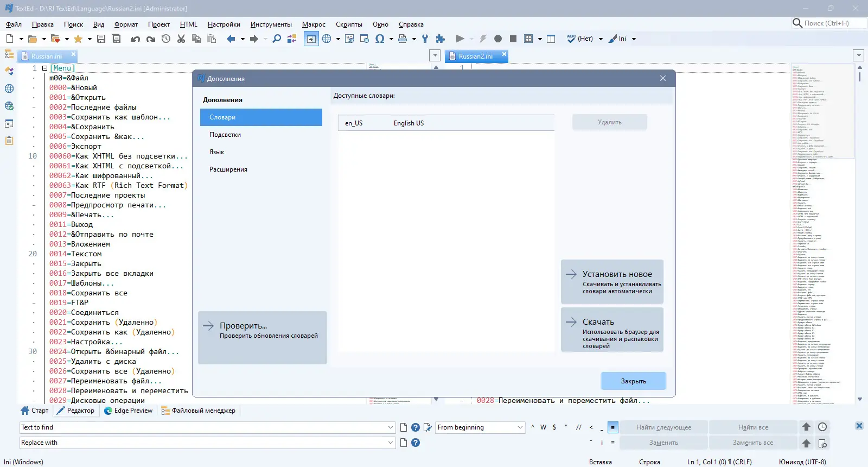Switch to the Russian2.ini editor tab
This screenshot has width=868, height=467.
(475, 56)
